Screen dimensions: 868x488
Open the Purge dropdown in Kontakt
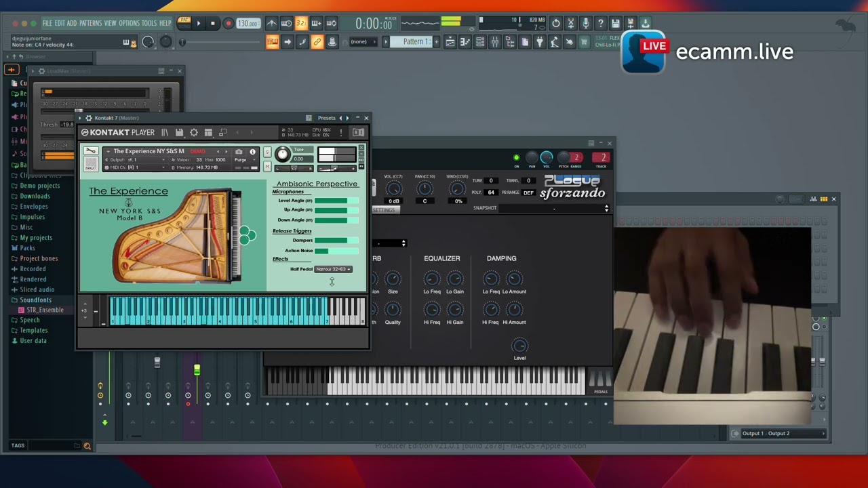coord(244,160)
